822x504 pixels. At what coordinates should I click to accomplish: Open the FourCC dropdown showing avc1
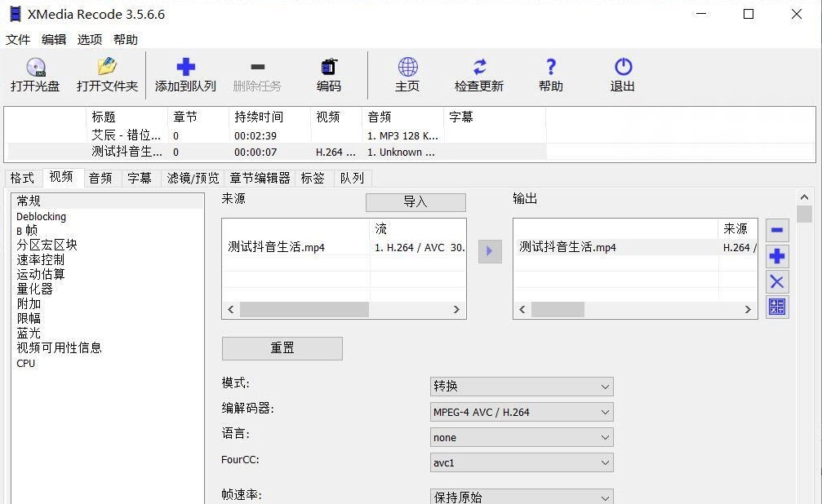pyautogui.click(x=522, y=462)
